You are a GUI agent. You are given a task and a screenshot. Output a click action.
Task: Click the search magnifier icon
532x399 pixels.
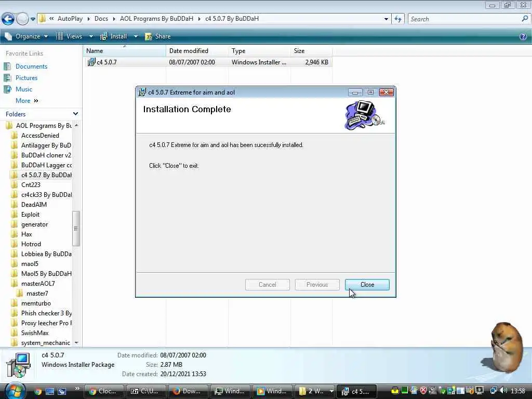525,19
